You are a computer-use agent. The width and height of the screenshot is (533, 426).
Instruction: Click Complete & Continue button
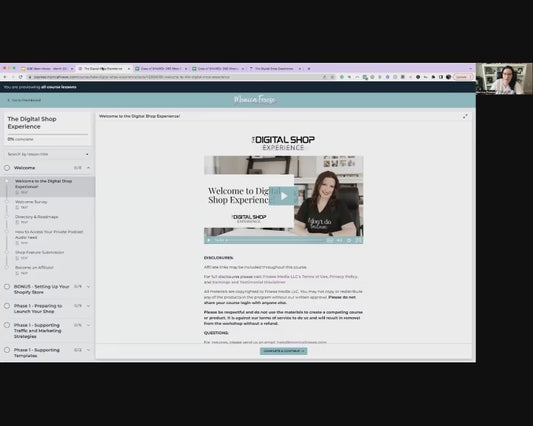[283, 351]
